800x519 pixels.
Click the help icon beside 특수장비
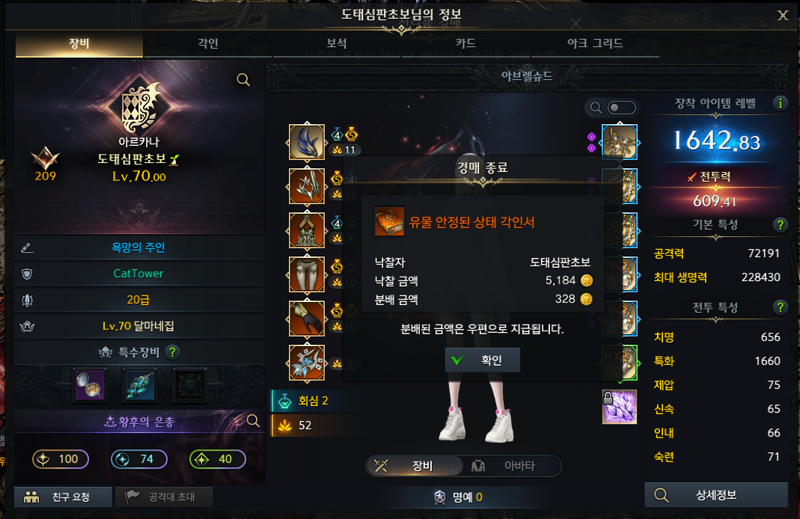[173, 352]
